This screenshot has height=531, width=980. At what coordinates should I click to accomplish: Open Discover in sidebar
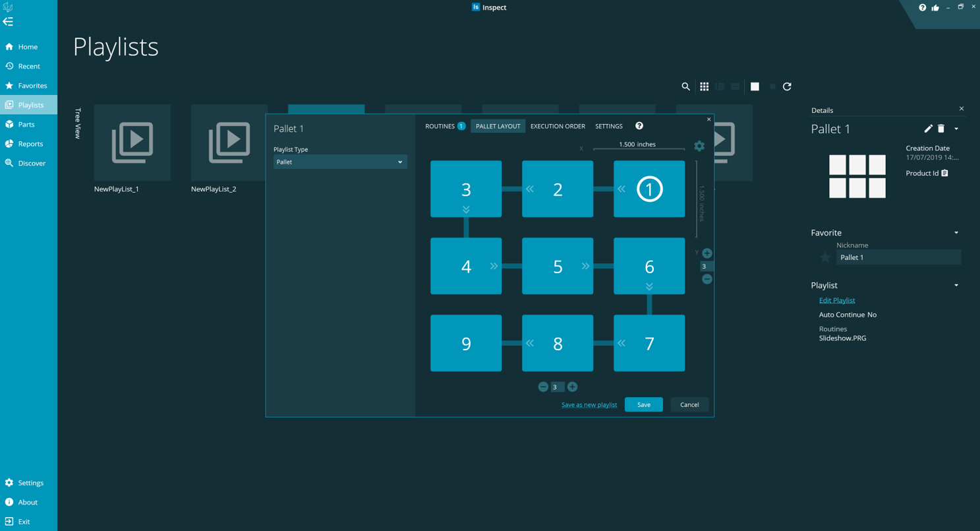click(x=28, y=163)
